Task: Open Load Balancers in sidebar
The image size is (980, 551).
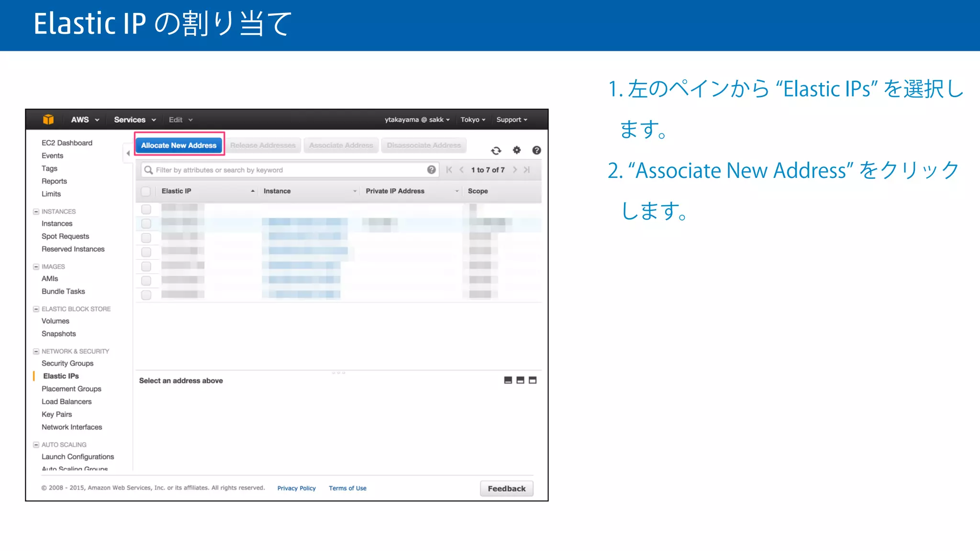Action: pyautogui.click(x=67, y=402)
